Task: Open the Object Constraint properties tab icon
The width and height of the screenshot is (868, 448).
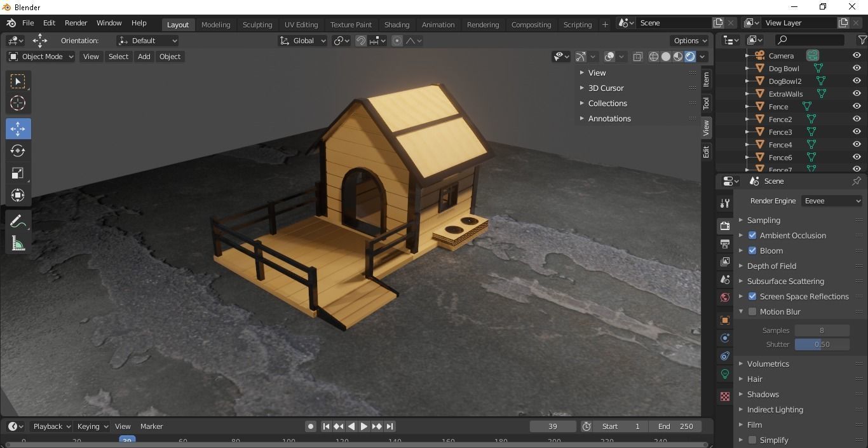Action: [x=724, y=355]
